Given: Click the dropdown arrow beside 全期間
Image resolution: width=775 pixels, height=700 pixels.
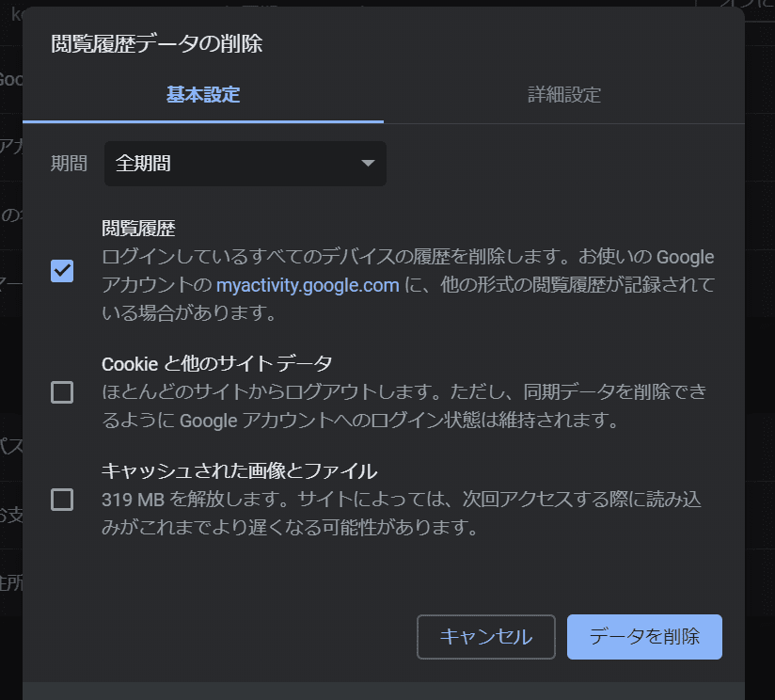Looking at the screenshot, I should (x=368, y=163).
